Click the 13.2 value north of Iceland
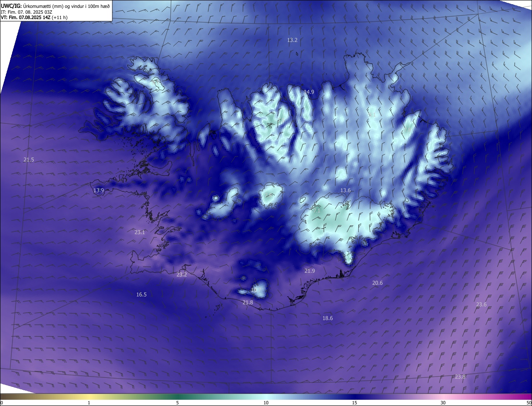532x406 pixels. pos(293,40)
